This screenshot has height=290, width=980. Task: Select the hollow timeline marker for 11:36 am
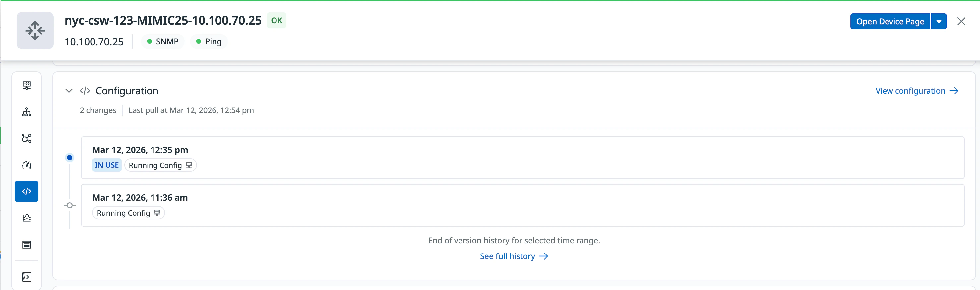click(x=70, y=205)
